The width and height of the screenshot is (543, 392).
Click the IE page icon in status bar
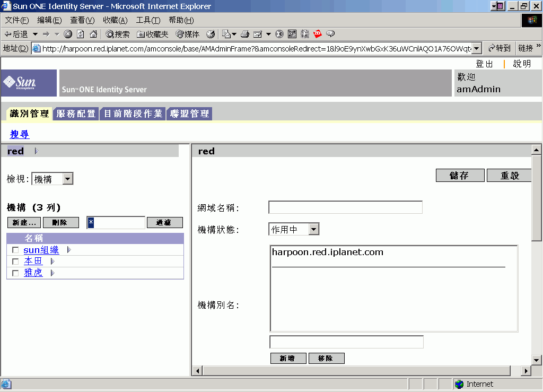[6, 384]
